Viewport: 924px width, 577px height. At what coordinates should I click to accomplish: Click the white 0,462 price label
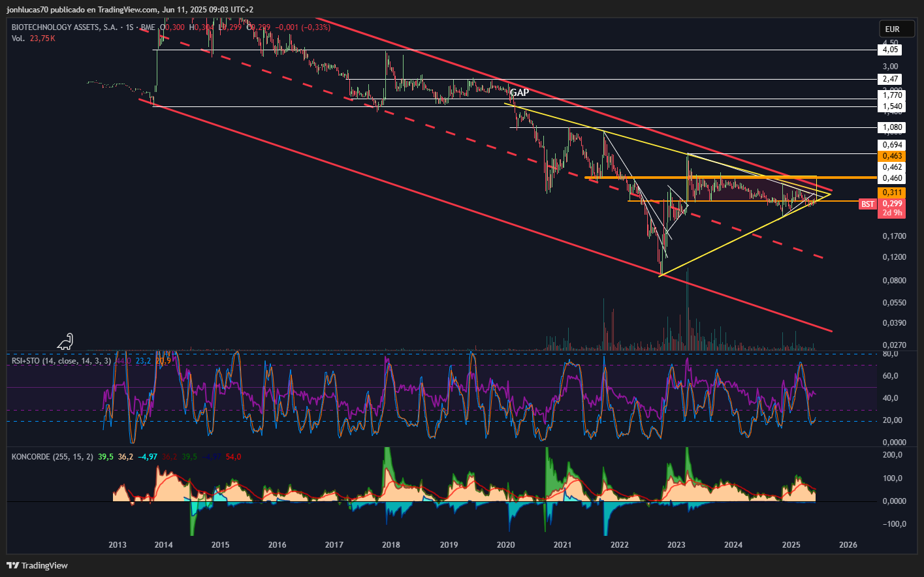pos(893,167)
